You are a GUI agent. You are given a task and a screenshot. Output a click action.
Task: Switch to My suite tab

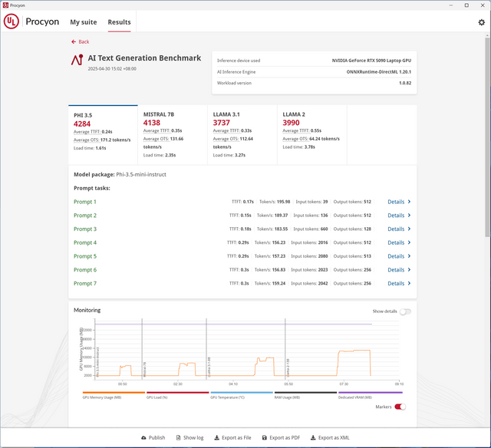click(x=84, y=22)
